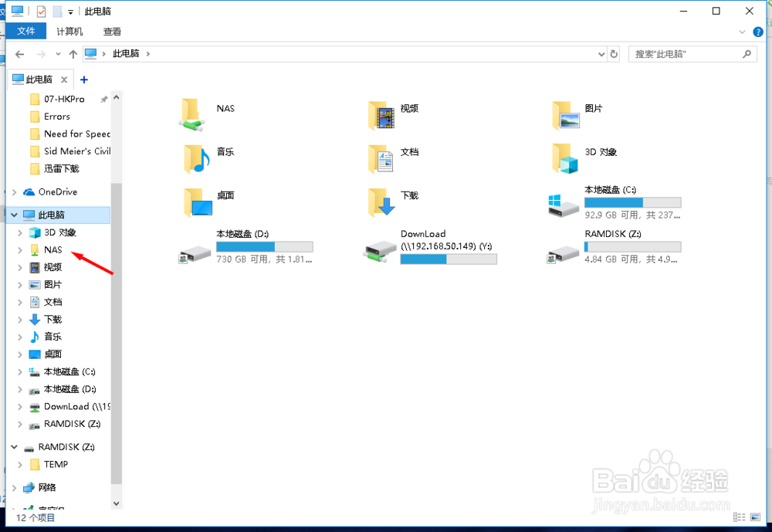Select the 本地磁盘 (C:) drive icon
772x532 pixels.
point(564,205)
